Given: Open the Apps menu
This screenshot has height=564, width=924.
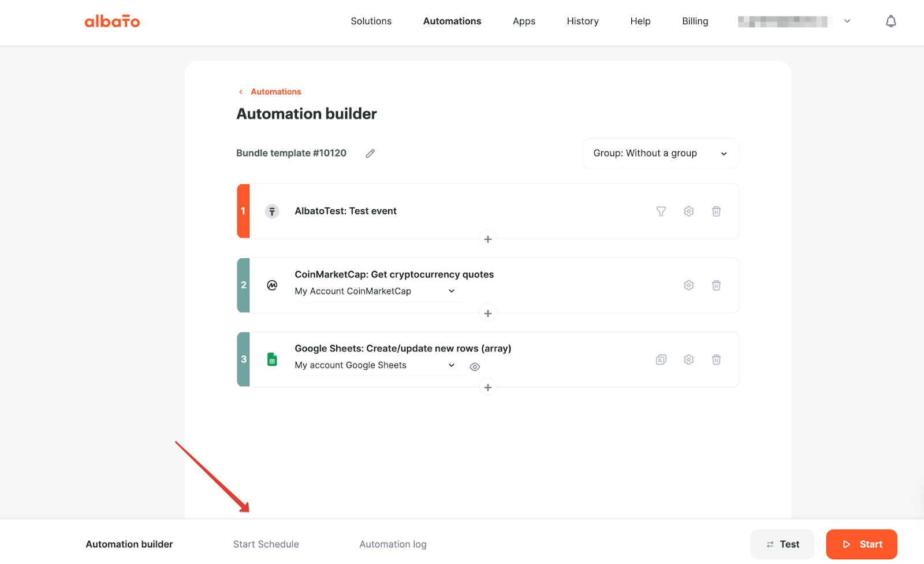Looking at the screenshot, I should coord(524,21).
